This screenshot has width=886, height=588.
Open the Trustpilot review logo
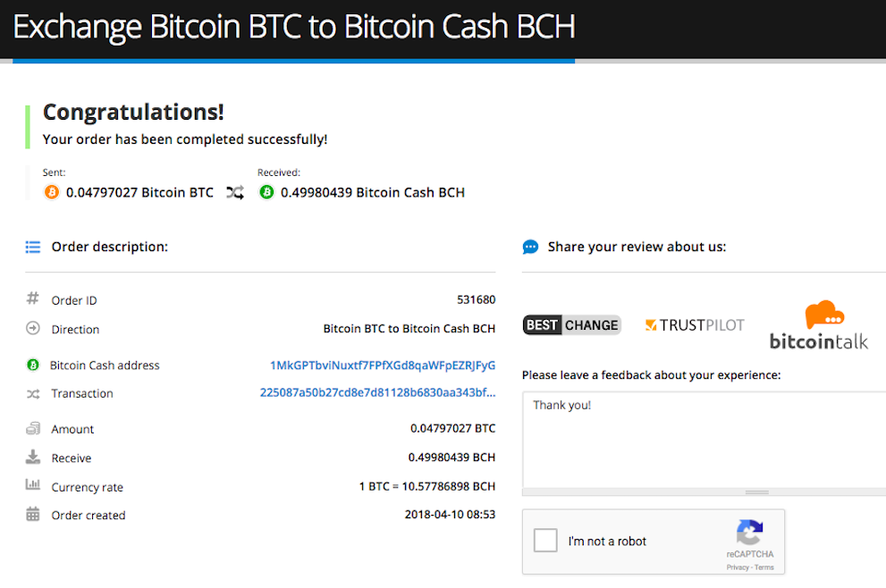(695, 324)
